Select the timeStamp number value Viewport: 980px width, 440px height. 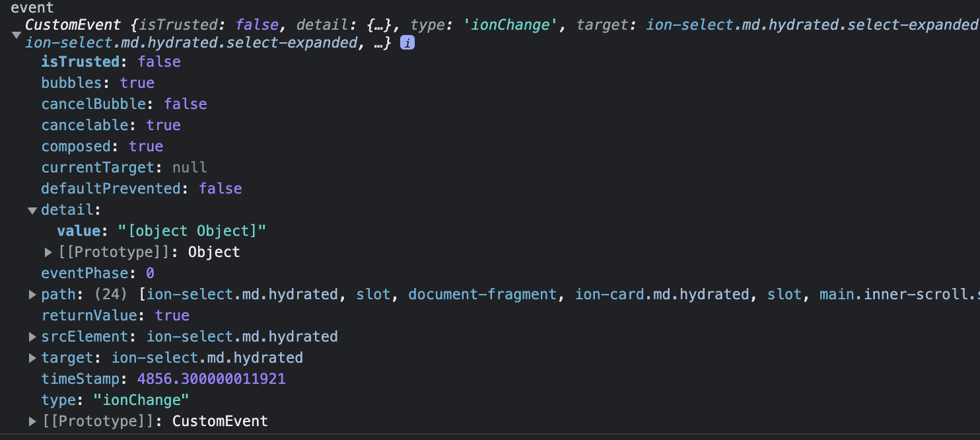(211, 379)
